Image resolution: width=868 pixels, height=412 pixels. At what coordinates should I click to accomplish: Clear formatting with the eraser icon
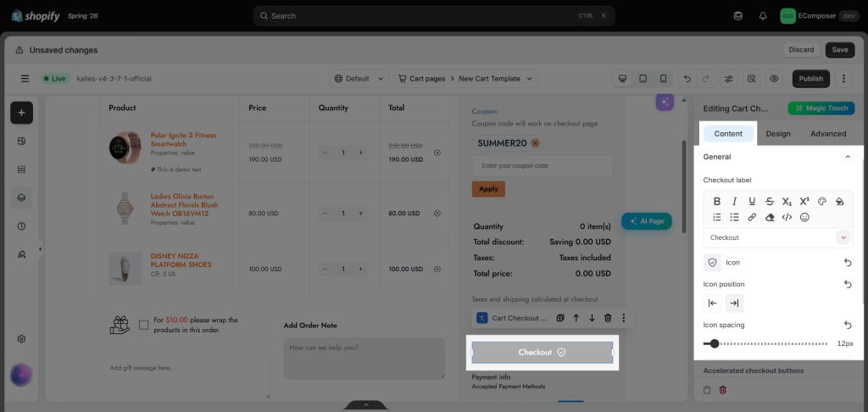tap(770, 217)
